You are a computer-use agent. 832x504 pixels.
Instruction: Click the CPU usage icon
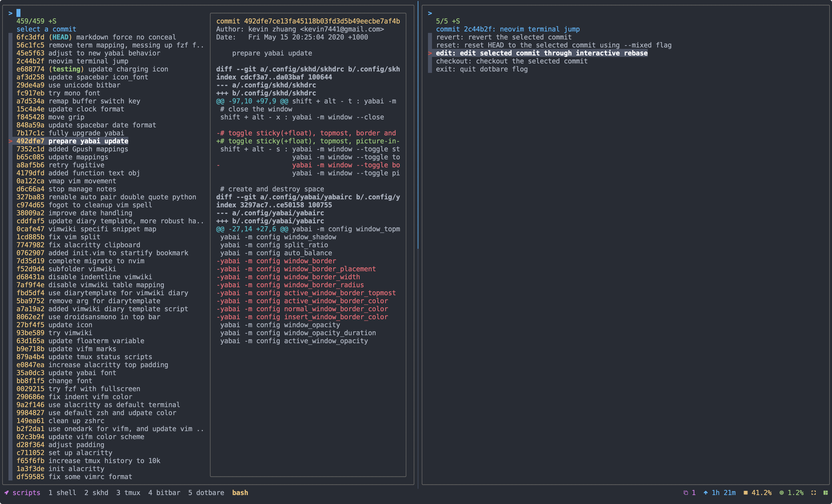(x=781, y=492)
